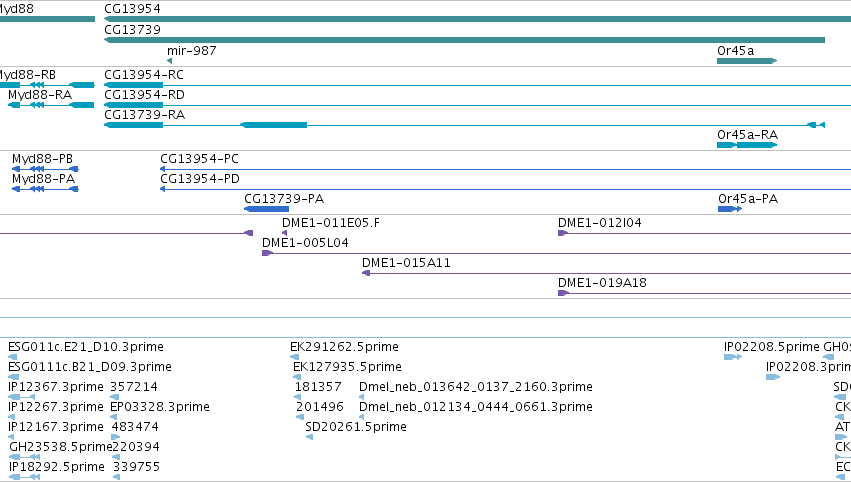Click the Myd88-PA protein glyph
This screenshot has height=482, width=851.
pos(45,189)
